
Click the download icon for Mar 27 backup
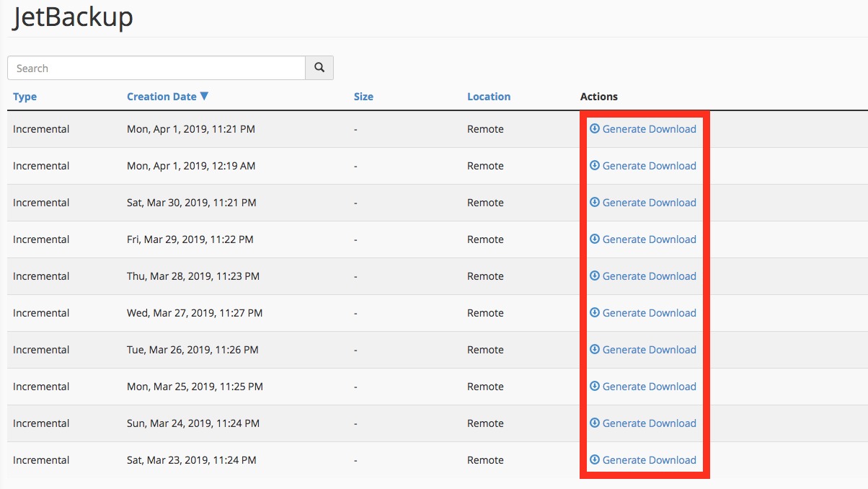[595, 312]
